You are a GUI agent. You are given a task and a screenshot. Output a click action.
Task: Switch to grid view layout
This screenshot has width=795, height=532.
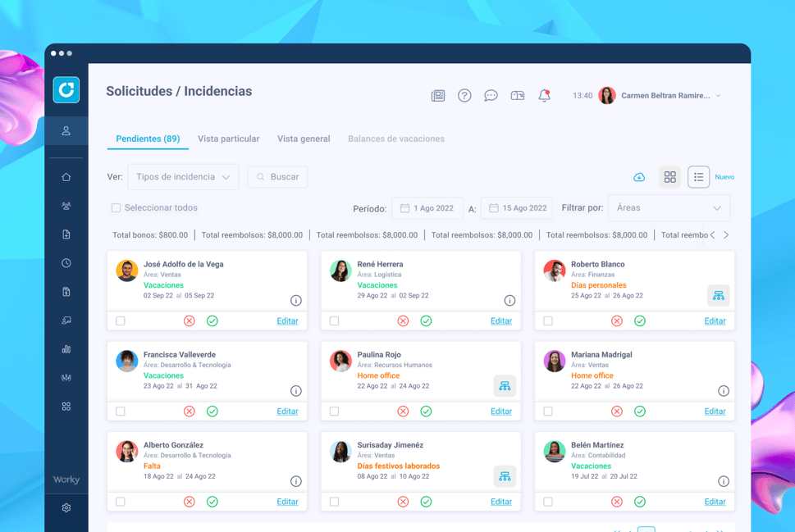tap(670, 177)
